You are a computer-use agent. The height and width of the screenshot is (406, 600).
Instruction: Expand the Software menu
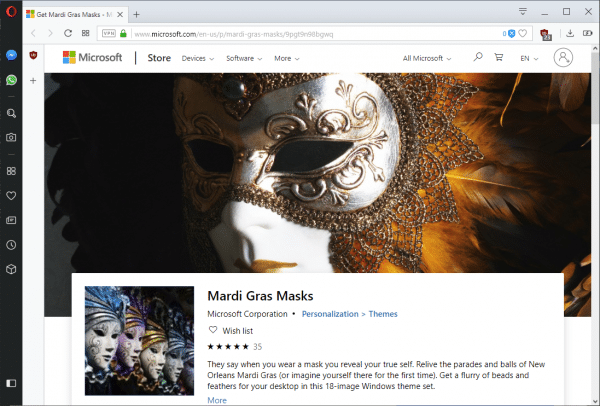click(244, 59)
